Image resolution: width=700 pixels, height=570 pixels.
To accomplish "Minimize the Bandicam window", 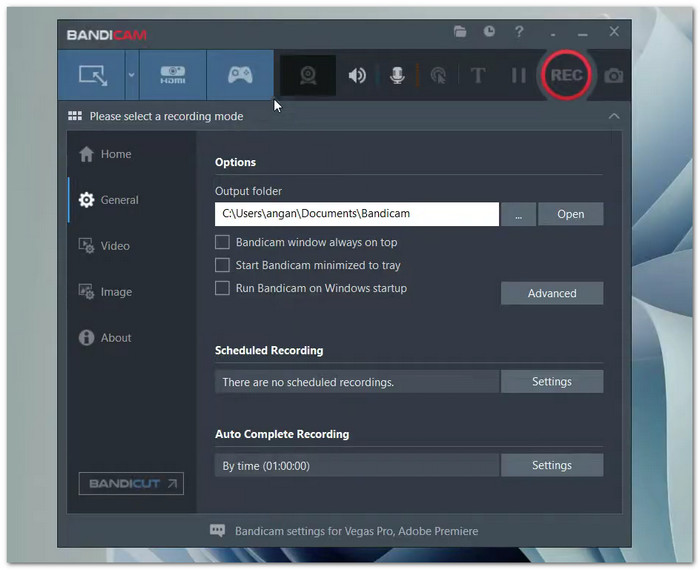I will click(582, 35).
